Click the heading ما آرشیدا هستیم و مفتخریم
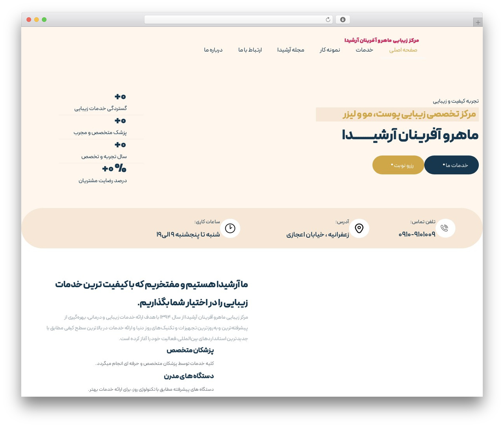The height and width of the screenshot is (427, 504). coord(152,293)
